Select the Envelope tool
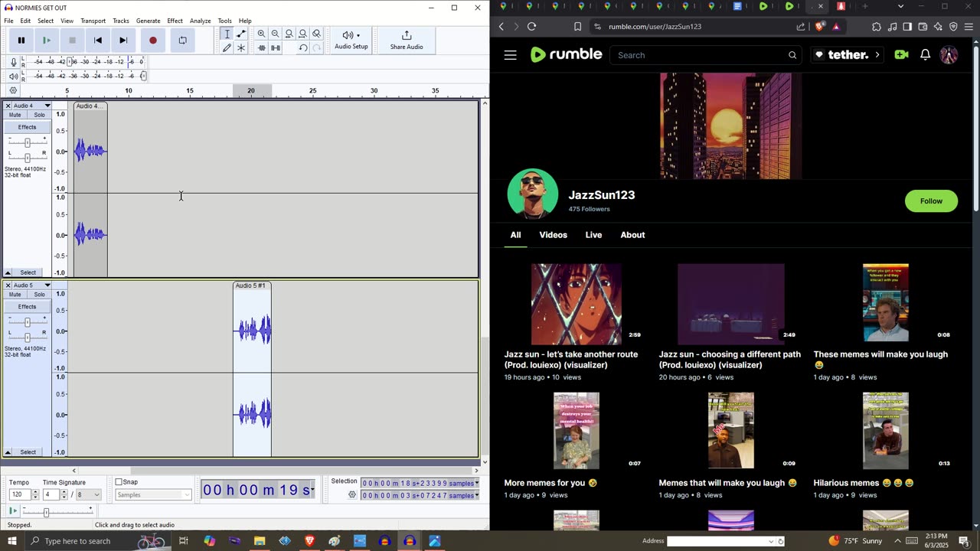This screenshot has height=551, width=980. 241,34
